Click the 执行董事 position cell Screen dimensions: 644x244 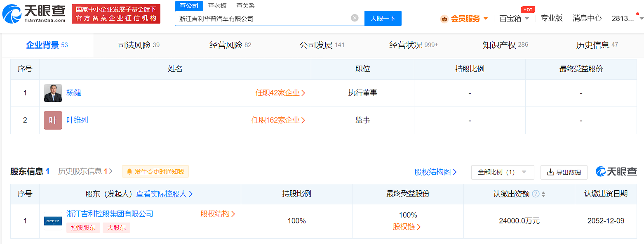coord(362,93)
